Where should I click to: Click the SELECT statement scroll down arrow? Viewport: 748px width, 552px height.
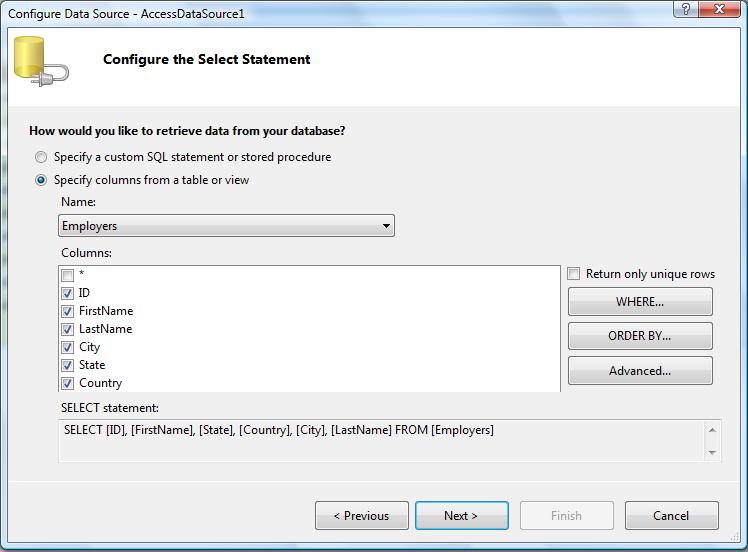point(712,452)
